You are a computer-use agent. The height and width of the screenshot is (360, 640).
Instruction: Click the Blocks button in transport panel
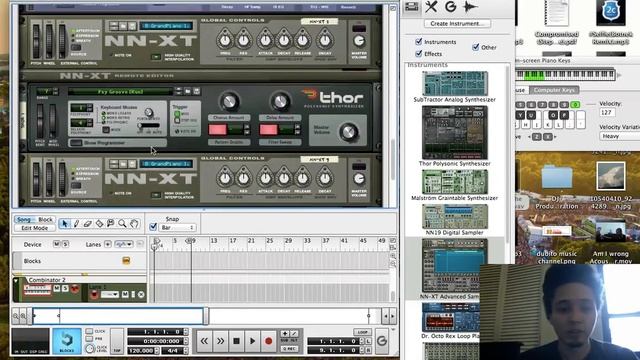[67, 340]
